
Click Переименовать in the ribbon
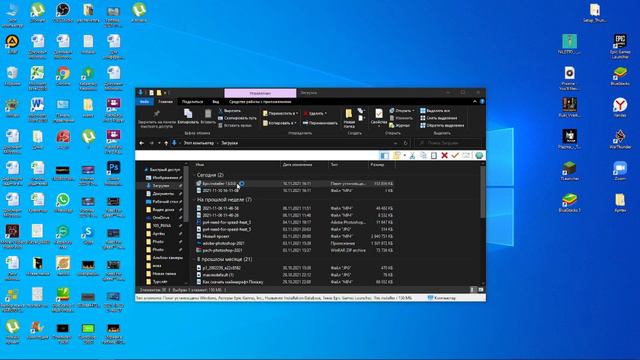pyautogui.click(x=320, y=123)
